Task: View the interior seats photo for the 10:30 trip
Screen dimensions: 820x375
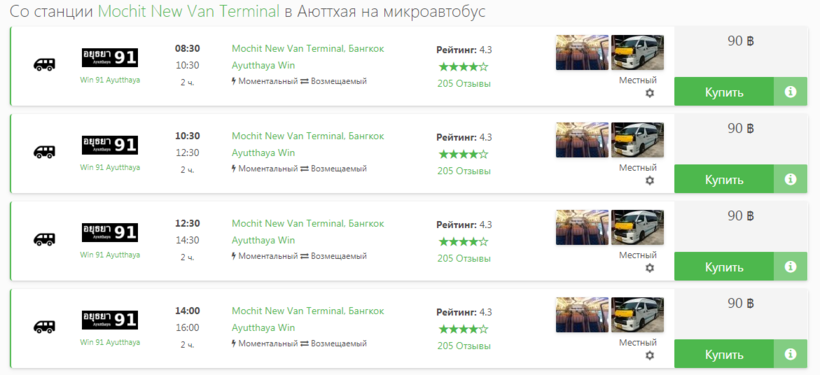Action: (582, 140)
